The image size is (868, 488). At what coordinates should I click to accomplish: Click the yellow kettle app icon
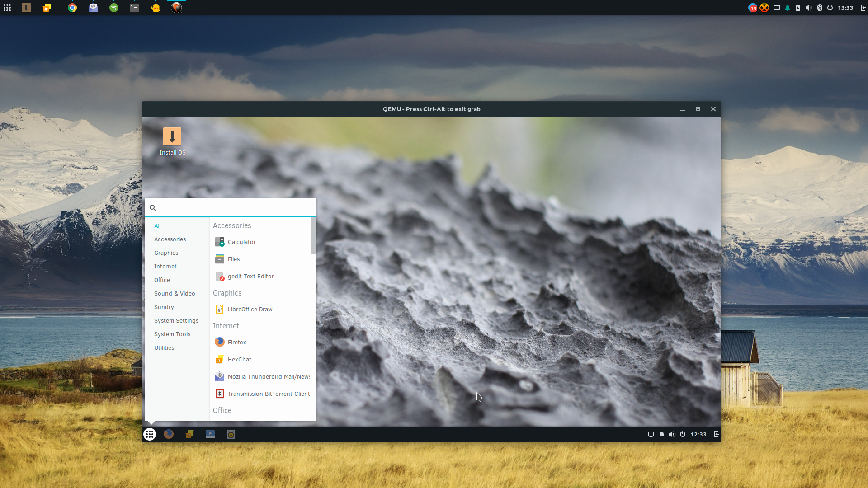click(156, 8)
